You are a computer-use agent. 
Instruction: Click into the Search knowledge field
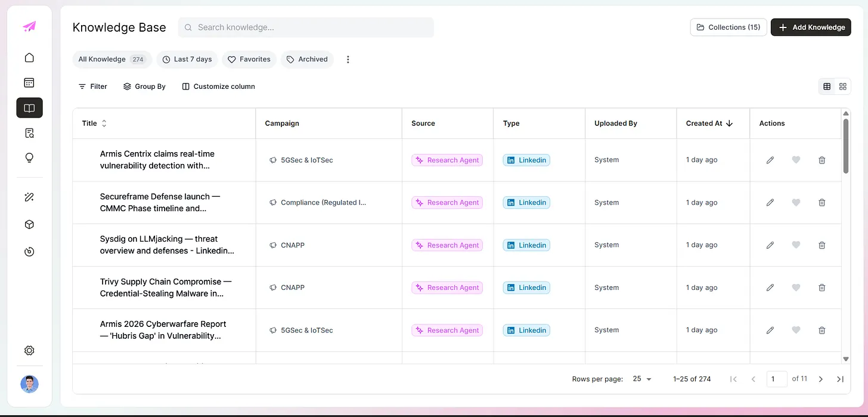pyautogui.click(x=306, y=27)
